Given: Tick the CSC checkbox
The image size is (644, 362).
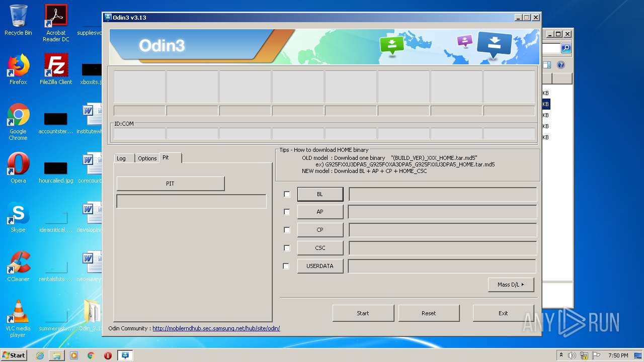Looking at the screenshot, I should coord(287,248).
